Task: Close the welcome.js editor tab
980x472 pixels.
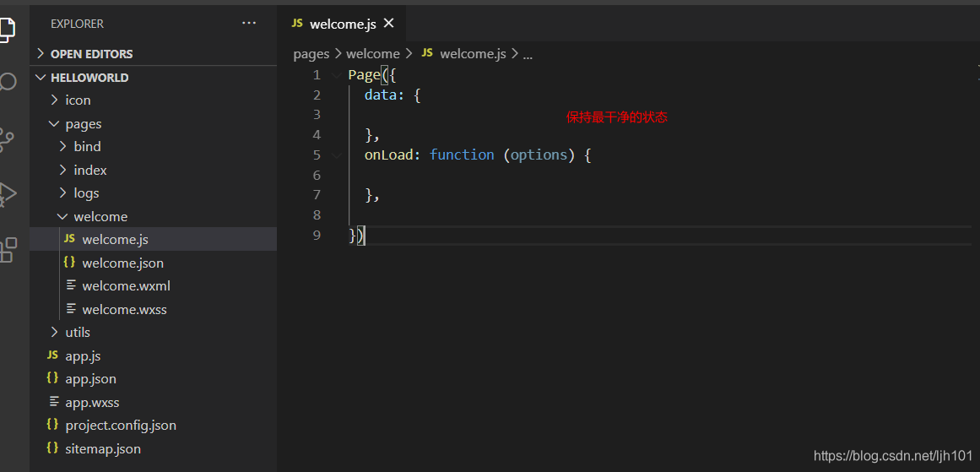Action: (x=389, y=24)
